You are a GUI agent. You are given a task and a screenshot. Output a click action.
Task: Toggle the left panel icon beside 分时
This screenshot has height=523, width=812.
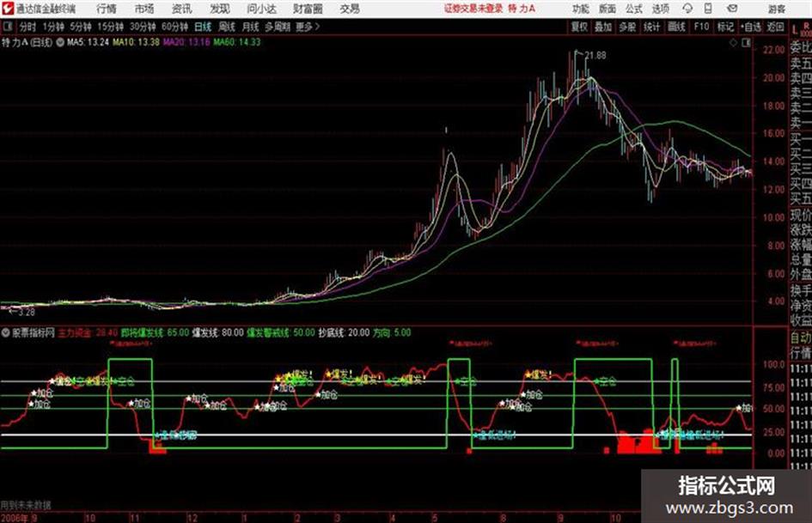[x=8, y=27]
